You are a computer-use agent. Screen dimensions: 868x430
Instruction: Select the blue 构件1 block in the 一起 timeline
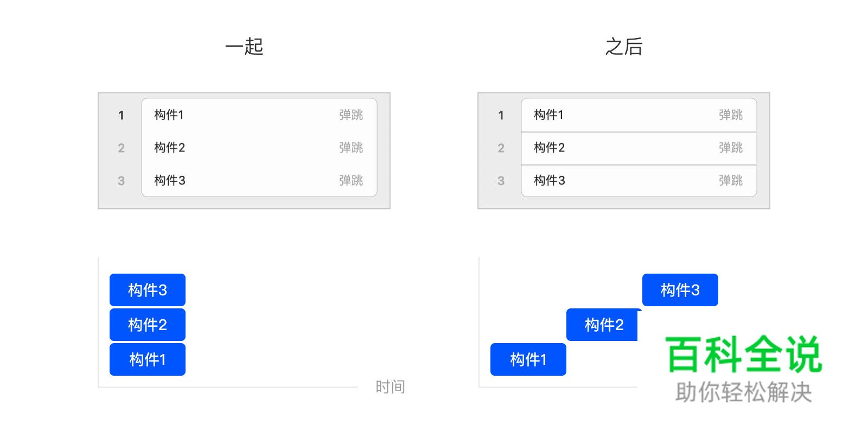(x=147, y=359)
